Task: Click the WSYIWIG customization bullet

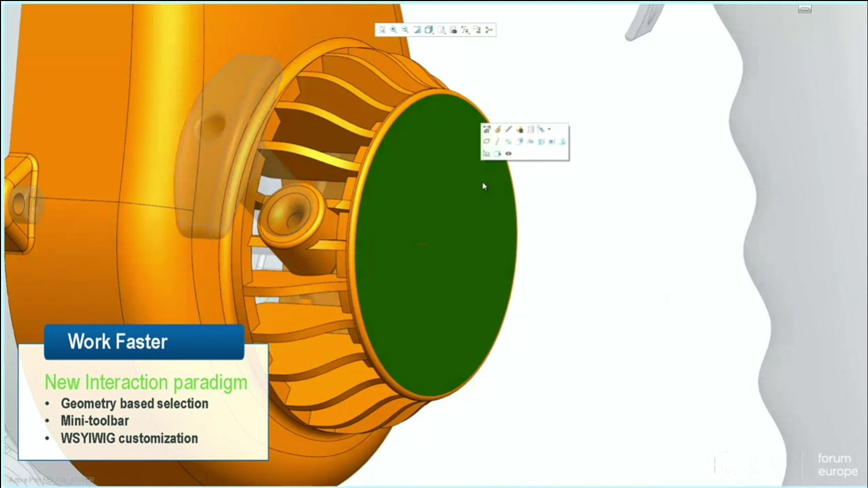Action: click(129, 438)
